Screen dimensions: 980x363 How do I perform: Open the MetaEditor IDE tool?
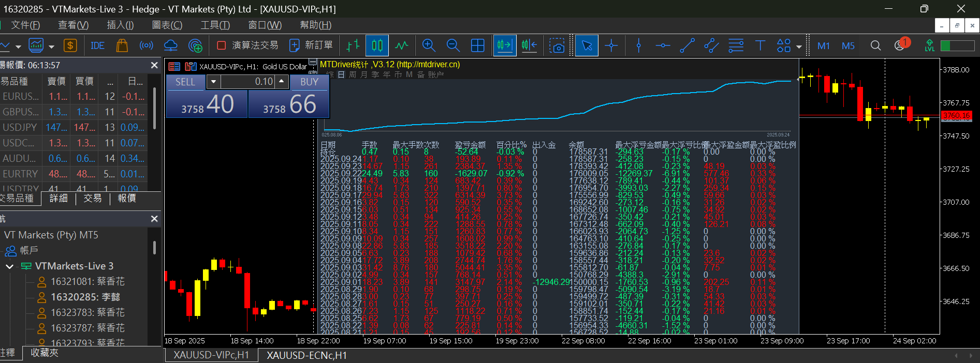pos(97,46)
